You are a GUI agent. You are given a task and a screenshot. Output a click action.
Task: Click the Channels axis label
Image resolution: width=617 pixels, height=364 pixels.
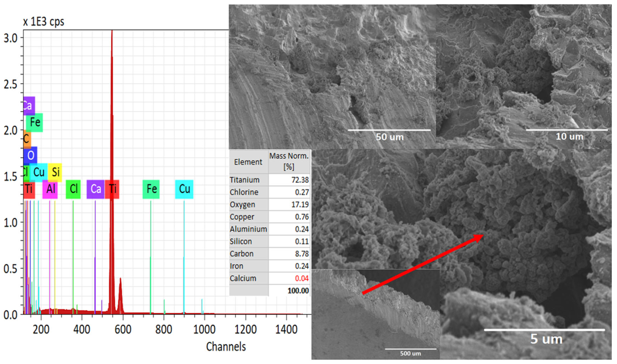(x=226, y=347)
